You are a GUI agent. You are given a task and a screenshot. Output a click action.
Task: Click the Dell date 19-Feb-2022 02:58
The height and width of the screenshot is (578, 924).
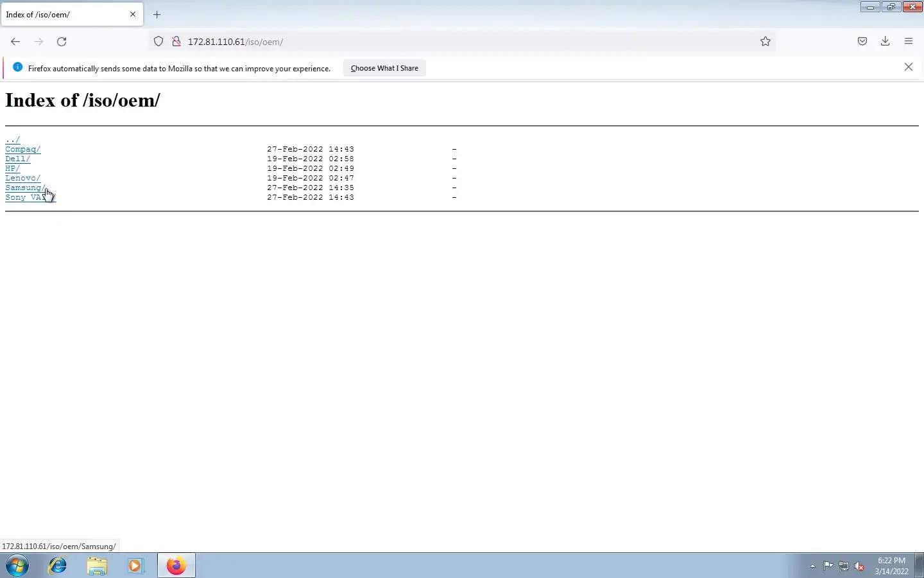coord(311,159)
